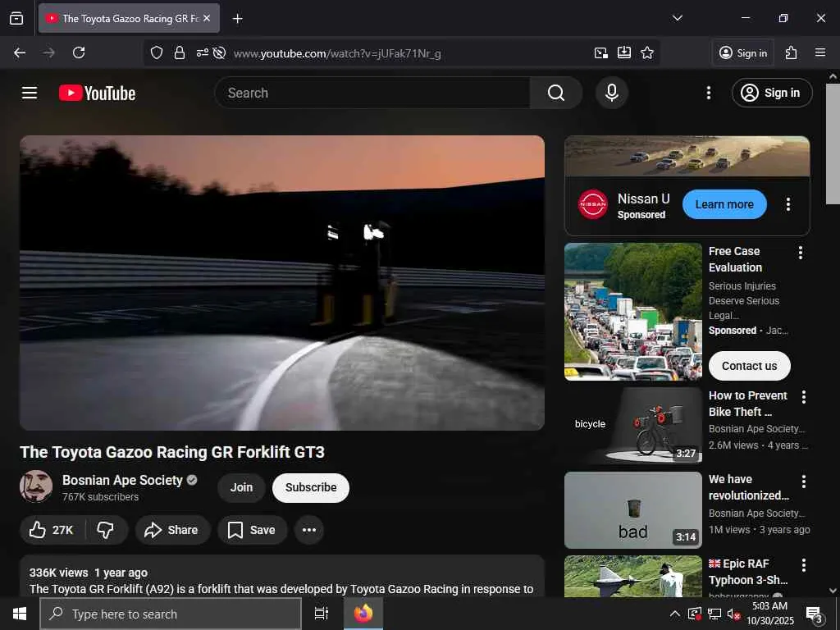List all tabs dropdown chevron
Screen dimensions: 840x630
coord(677,18)
